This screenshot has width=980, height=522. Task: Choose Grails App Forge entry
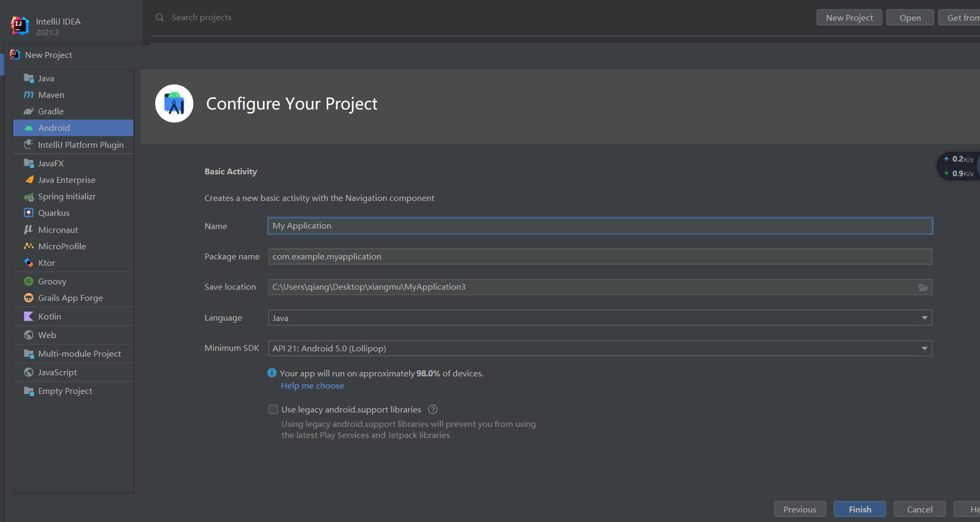point(73,298)
